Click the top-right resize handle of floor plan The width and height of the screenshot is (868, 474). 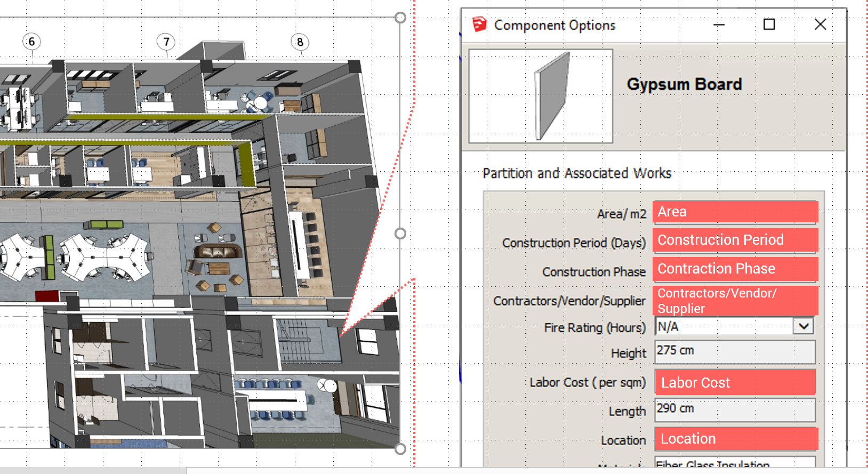pos(400,18)
